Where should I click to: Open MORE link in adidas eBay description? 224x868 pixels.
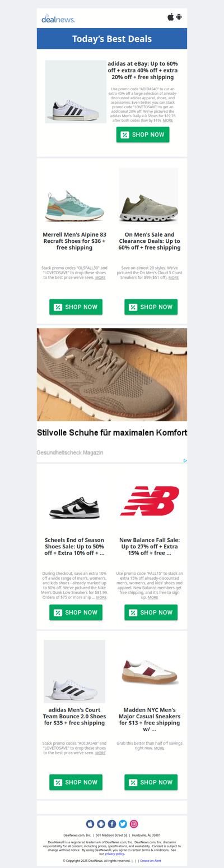(167, 121)
